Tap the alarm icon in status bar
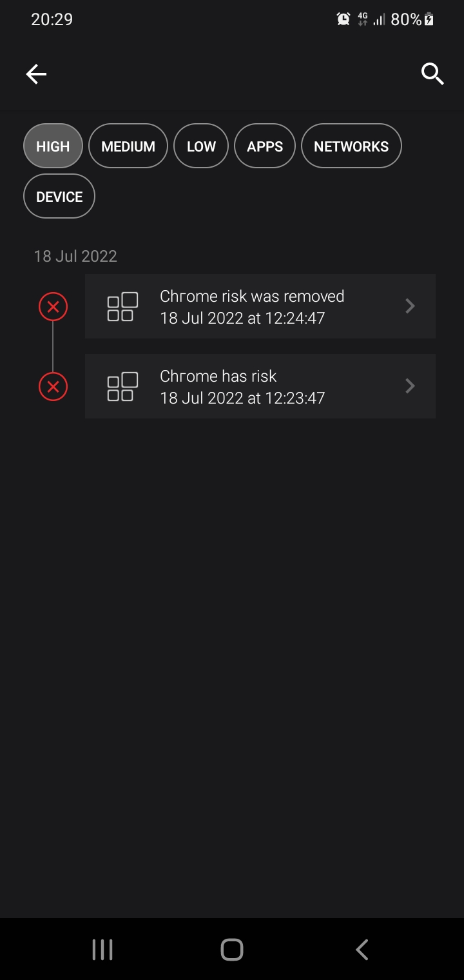This screenshot has width=464, height=980. pos(343,19)
